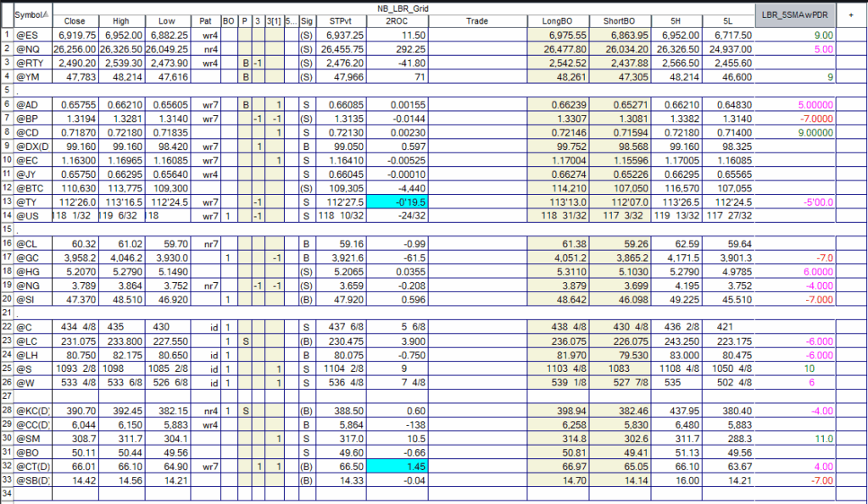Click the @BTC symbol cell
Viewport: 868px width, 504px height.
point(33,188)
